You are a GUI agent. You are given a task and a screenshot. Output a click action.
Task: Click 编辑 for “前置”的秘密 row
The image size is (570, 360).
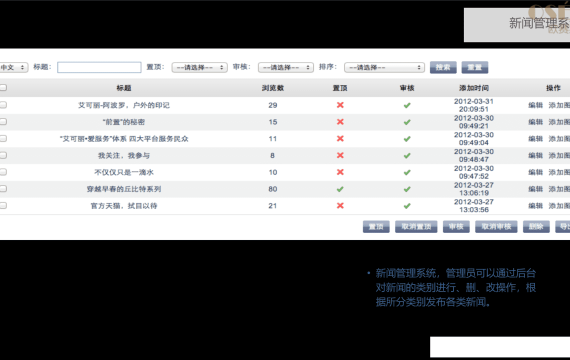535,122
